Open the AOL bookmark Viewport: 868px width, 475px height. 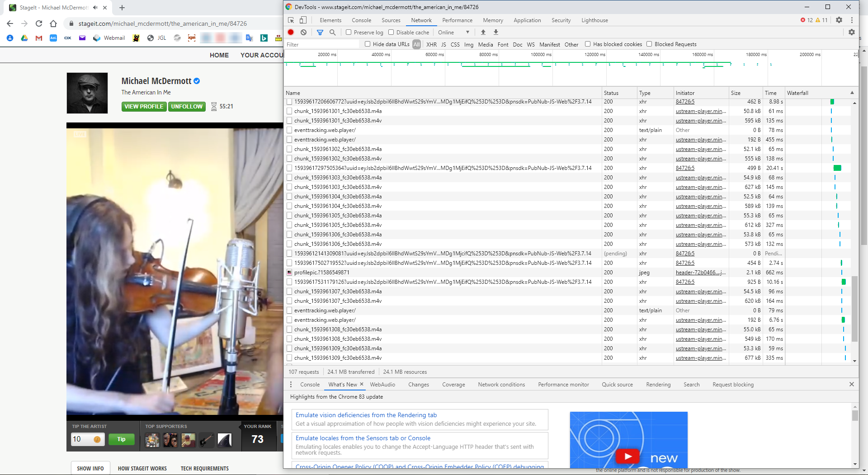(53, 38)
